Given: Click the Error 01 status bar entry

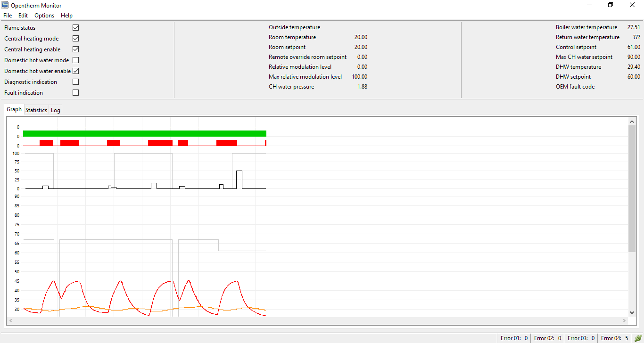Looking at the screenshot, I should [514, 338].
